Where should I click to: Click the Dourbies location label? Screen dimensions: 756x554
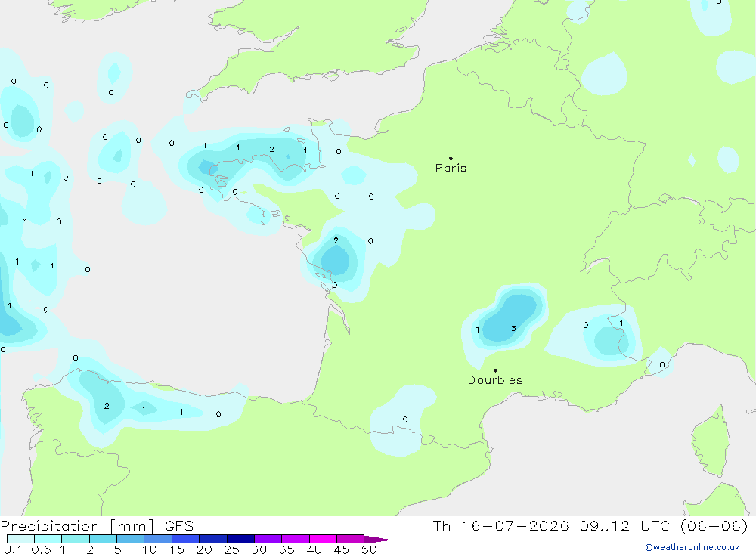point(495,380)
